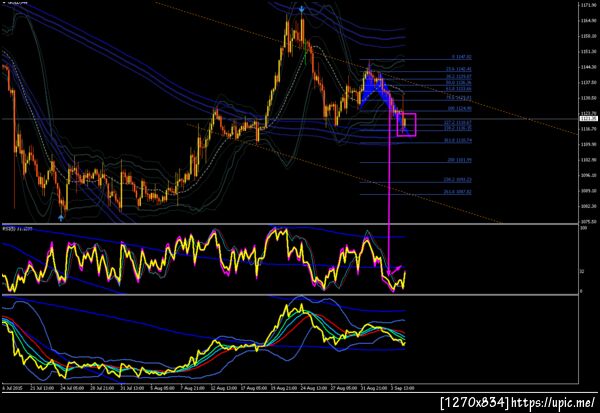Click the blue up arrow marker at chart low
Image resolution: width=600 pixels, height=413 pixels.
(x=61, y=218)
